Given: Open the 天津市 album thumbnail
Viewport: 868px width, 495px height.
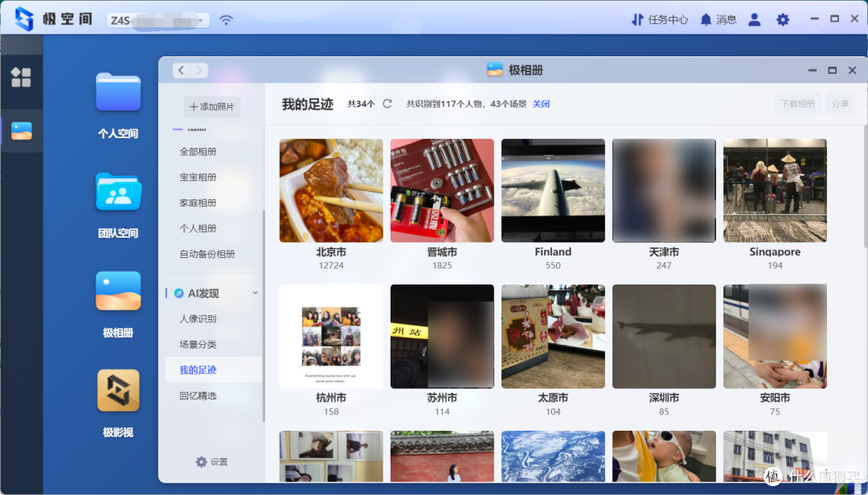Looking at the screenshot, I should coord(664,190).
